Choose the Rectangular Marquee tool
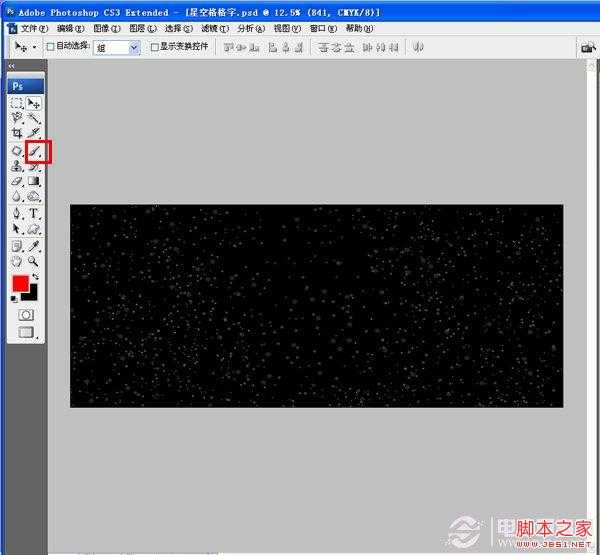 [x=17, y=103]
